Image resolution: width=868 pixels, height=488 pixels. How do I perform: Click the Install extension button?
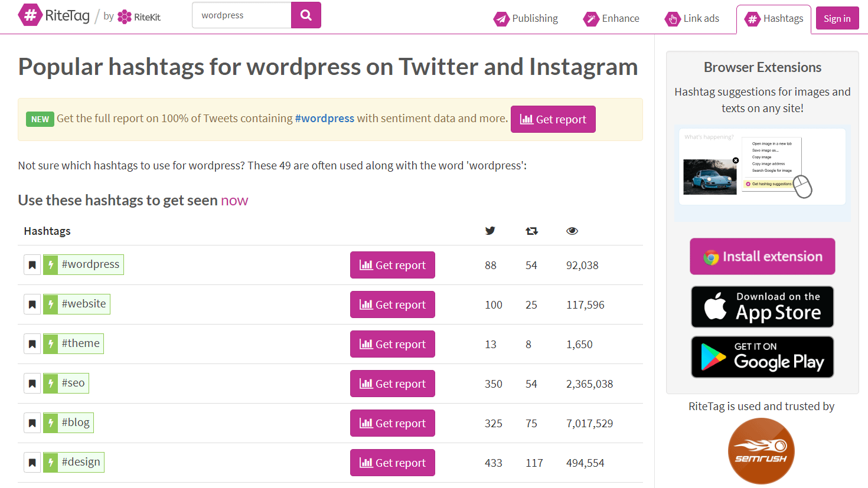(762, 256)
